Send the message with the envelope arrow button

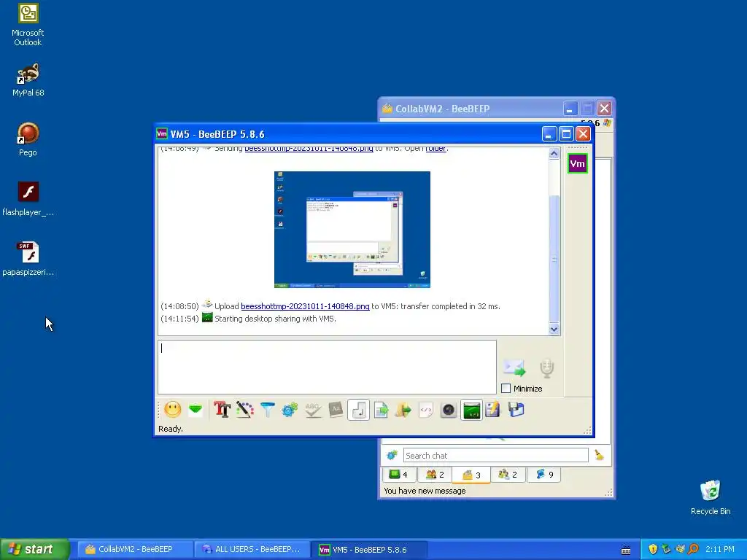514,367
